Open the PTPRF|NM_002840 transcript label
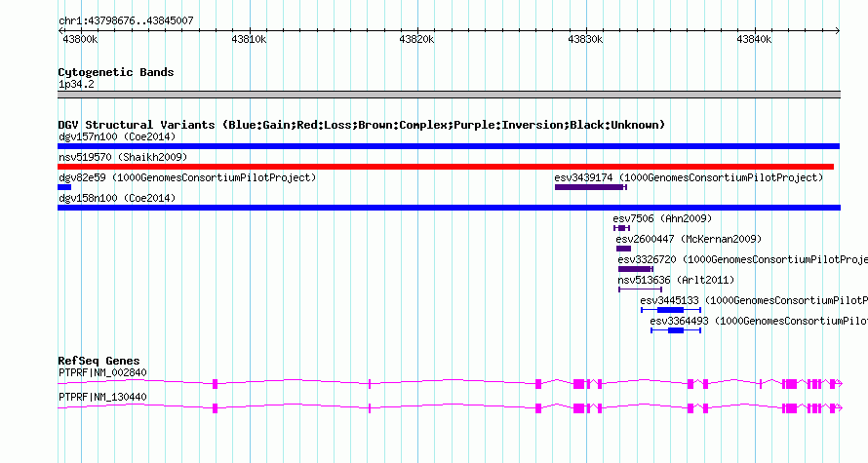The height and width of the screenshot is (463, 868). pos(102,372)
